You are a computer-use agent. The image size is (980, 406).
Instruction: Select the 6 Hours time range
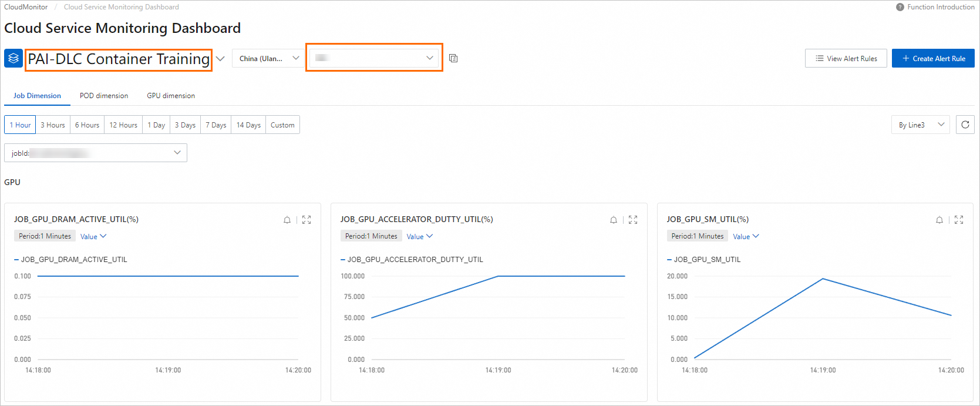[87, 125]
